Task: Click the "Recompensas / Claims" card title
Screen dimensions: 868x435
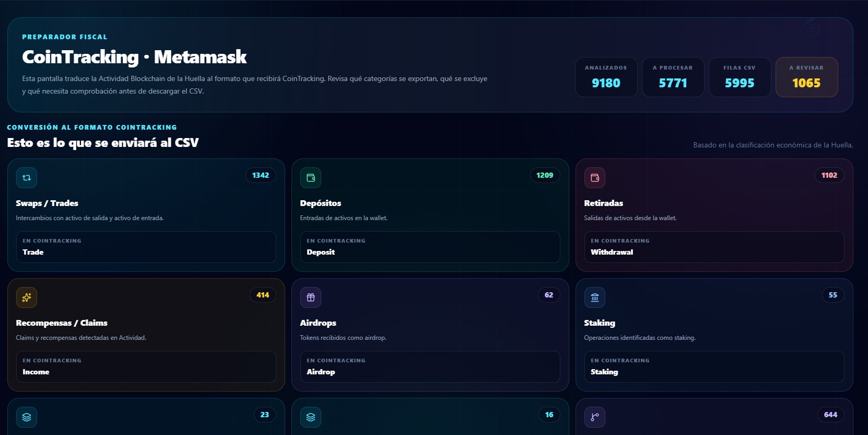Action: pos(62,323)
